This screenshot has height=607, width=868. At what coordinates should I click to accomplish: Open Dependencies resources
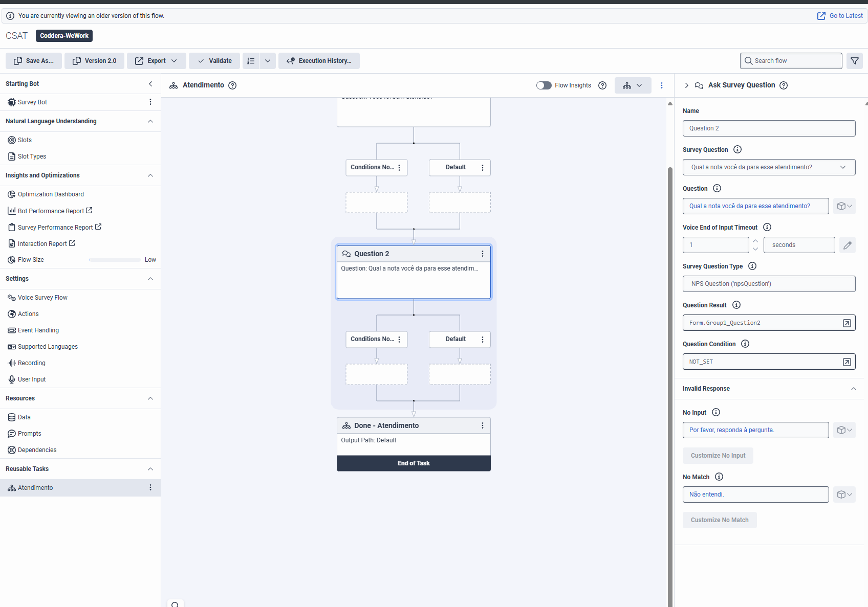coord(37,450)
